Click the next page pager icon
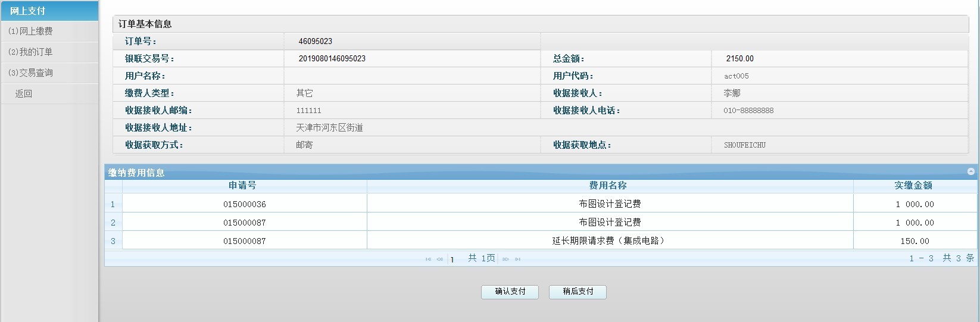 pos(505,259)
